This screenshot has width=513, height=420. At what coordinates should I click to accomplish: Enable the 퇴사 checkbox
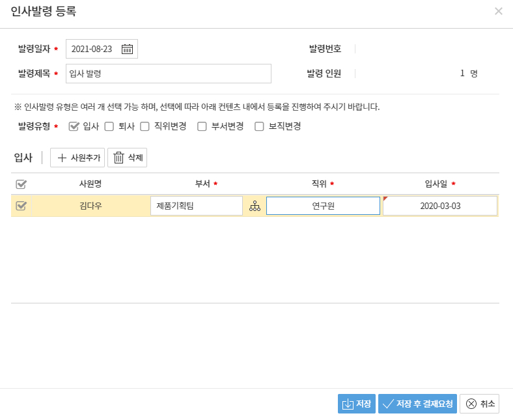[x=109, y=126]
